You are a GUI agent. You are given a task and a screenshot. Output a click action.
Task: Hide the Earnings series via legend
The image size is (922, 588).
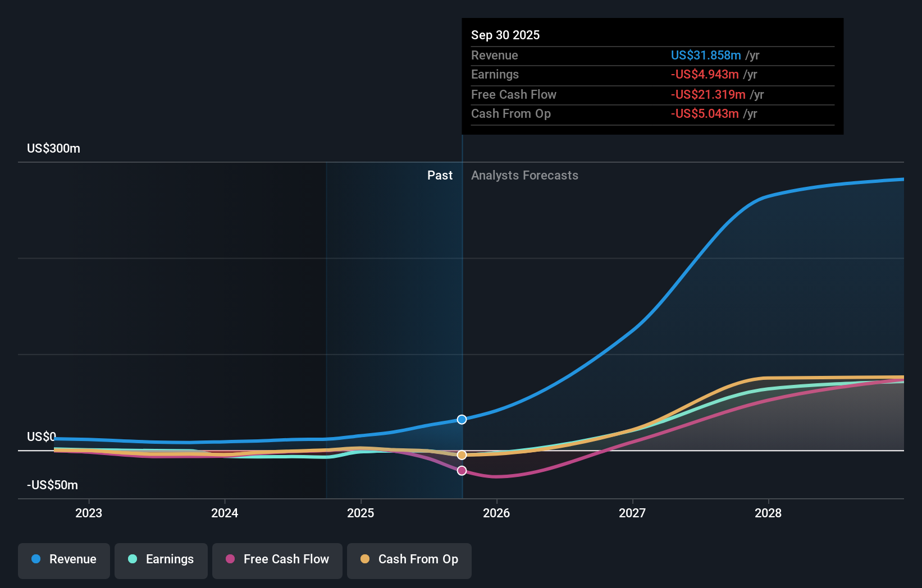(x=161, y=559)
